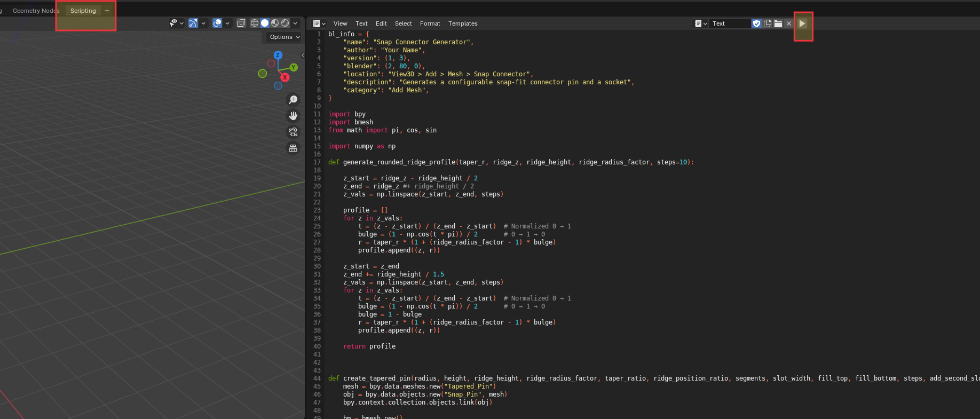Unlink the Text datablock
980x419 pixels.
point(789,23)
